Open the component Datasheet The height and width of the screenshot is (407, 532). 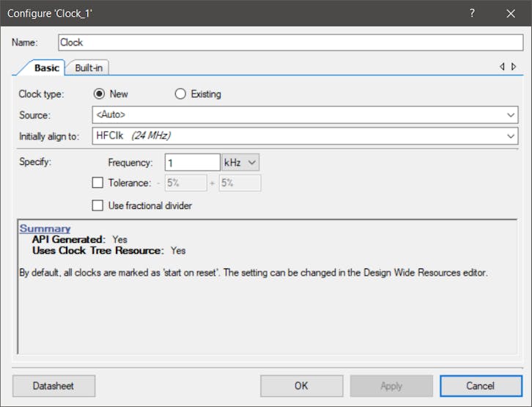(53, 386)
